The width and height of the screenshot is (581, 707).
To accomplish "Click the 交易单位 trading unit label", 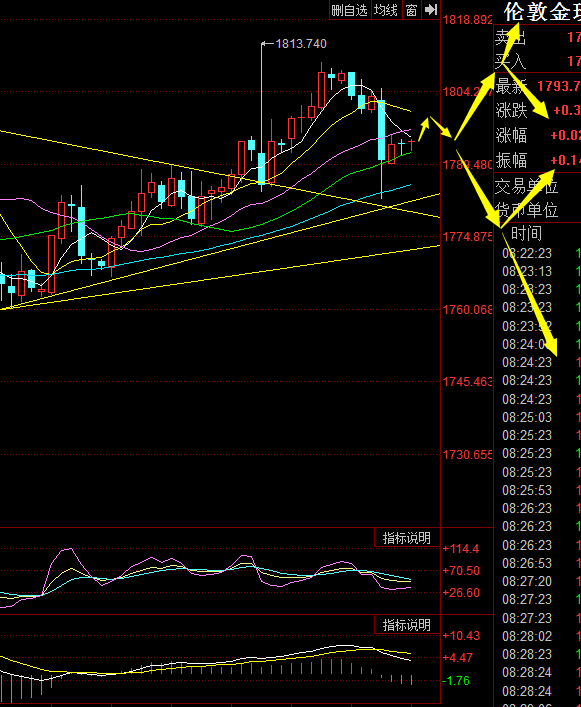I will click(526, 186).
